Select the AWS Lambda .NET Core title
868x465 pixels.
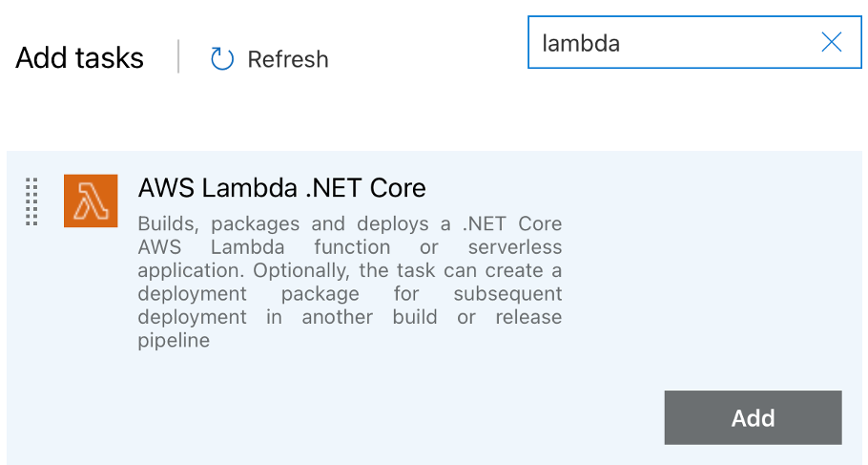click(281, 188)
